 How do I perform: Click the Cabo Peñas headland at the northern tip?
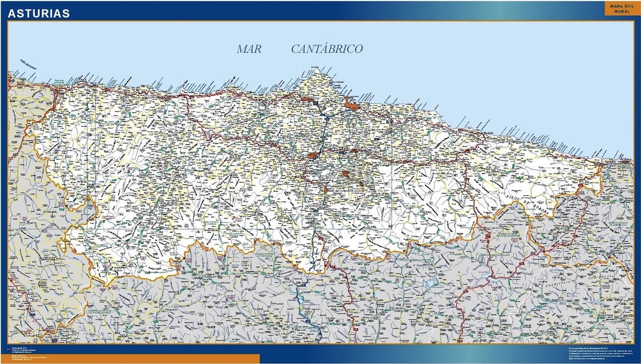[316, 73]
